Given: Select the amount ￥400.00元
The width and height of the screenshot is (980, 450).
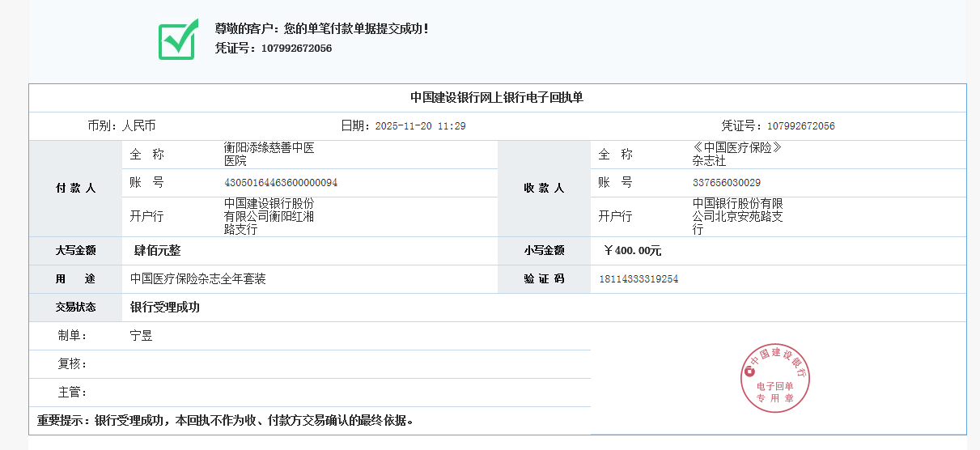Looking at the screenshot, I should point(632,251).
